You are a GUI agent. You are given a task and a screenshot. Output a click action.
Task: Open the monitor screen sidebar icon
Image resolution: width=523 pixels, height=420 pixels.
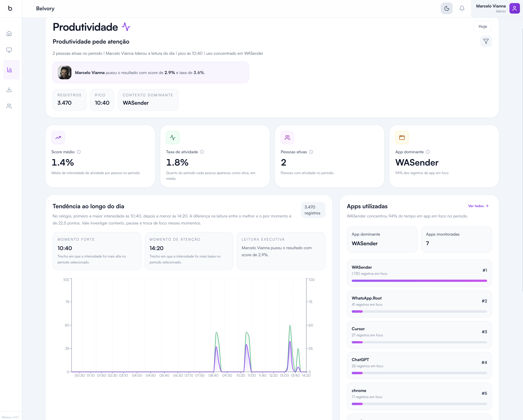coord(9,50)
